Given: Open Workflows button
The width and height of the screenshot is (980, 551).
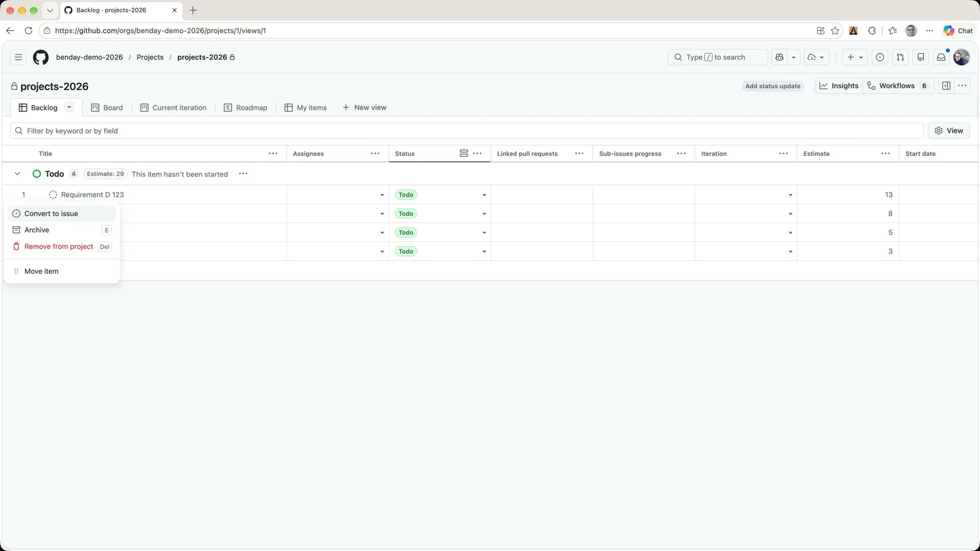Looking at the screenshot, I should (x=898, y=85).
